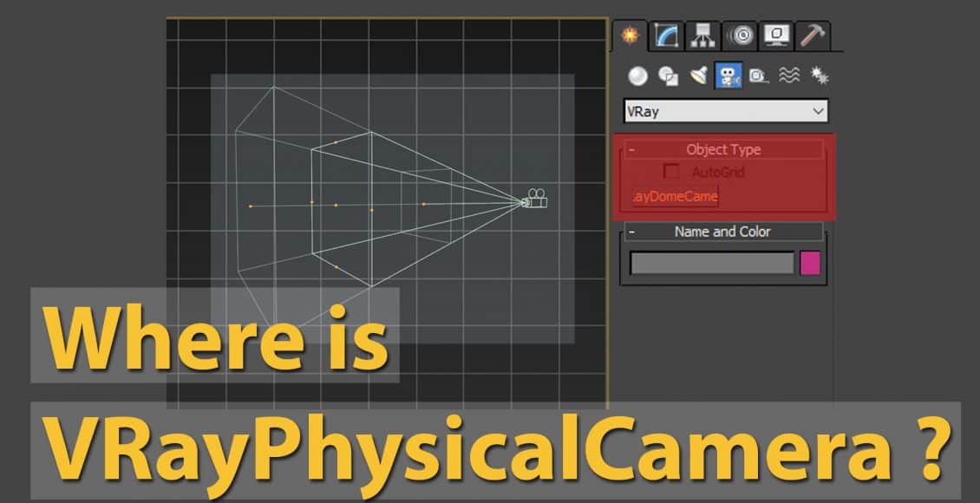Select the Cameras category icon

pyautogui.click(x=728, y=76)
